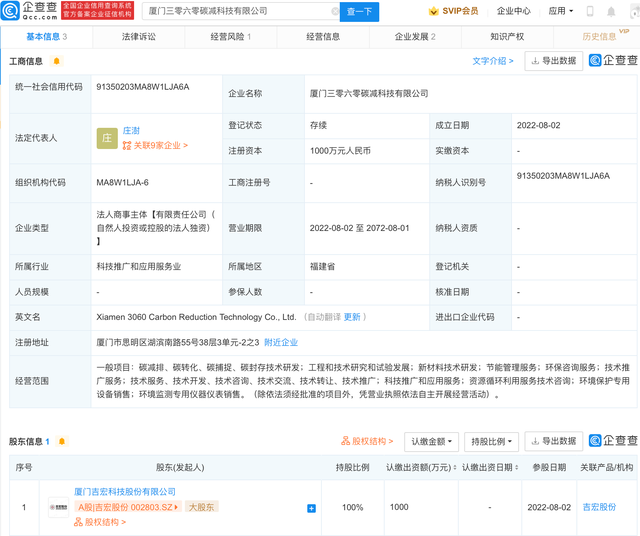Click the A股|吉宏股份 002803.SZ tag
The image size is (640, 536).
click(x=128, y=507)
